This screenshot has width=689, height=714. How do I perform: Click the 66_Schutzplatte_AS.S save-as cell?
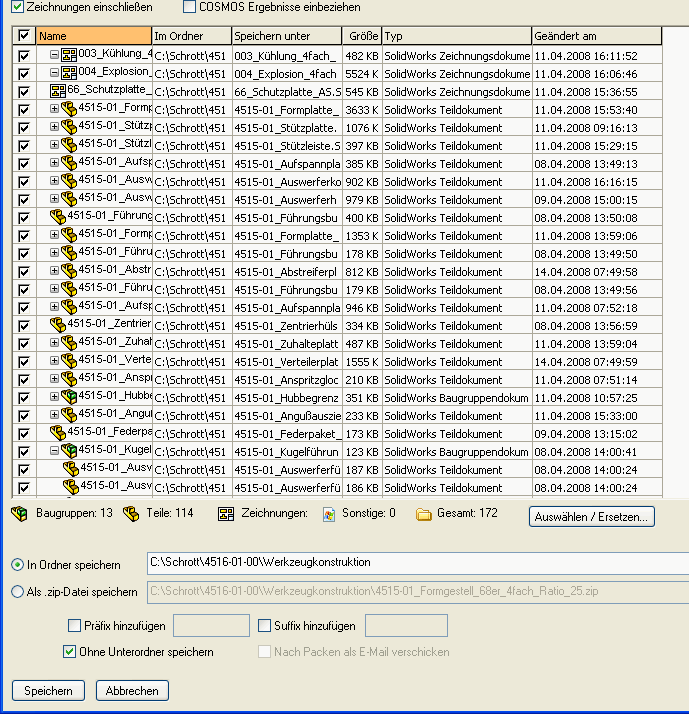point(287,92)
